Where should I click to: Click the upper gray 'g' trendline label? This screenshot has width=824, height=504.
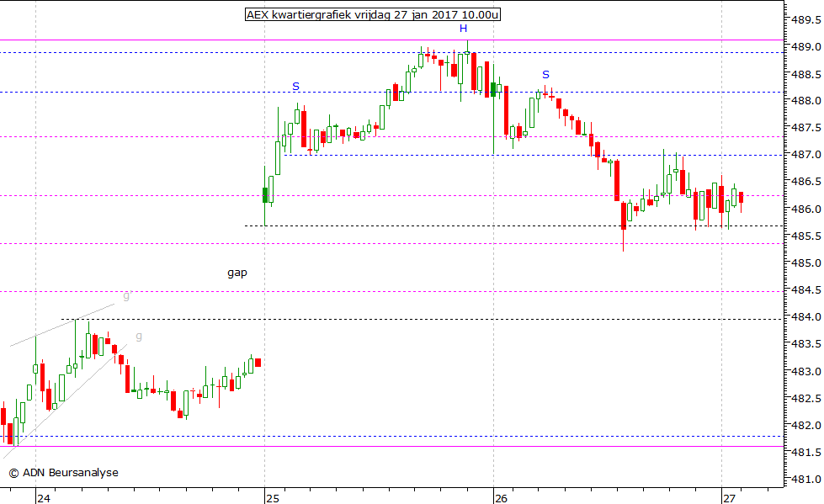point(126,296)
